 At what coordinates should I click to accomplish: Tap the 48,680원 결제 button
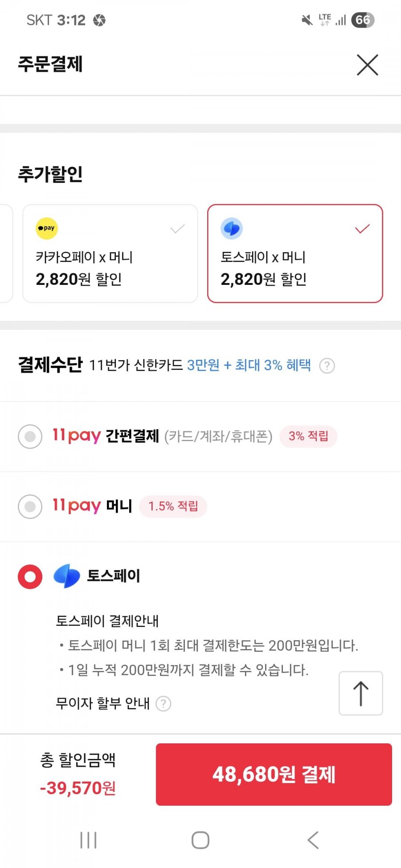click(x=274, y=774)
